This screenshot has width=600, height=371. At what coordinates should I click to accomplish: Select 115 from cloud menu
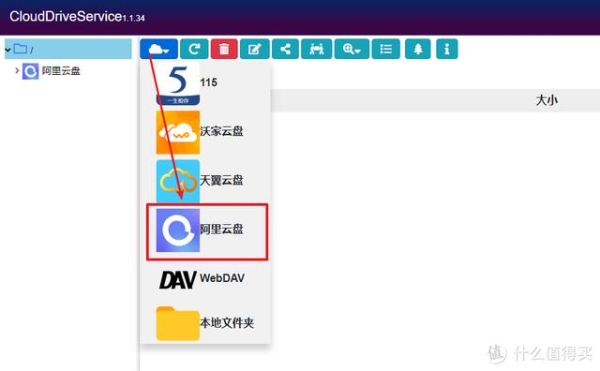tap(205, 83)
